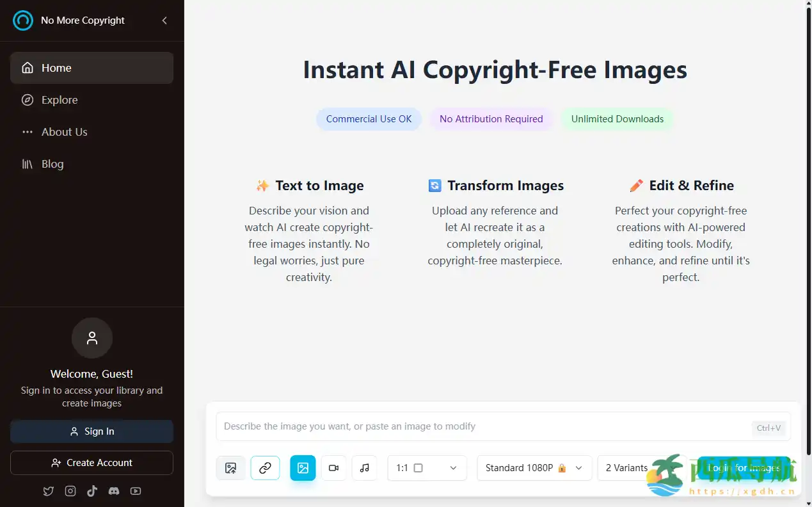The height and width of the screenshot is (507, 812).
Task: Expand the Standard 1080P quality dropdown
Action: coord(534,468)
